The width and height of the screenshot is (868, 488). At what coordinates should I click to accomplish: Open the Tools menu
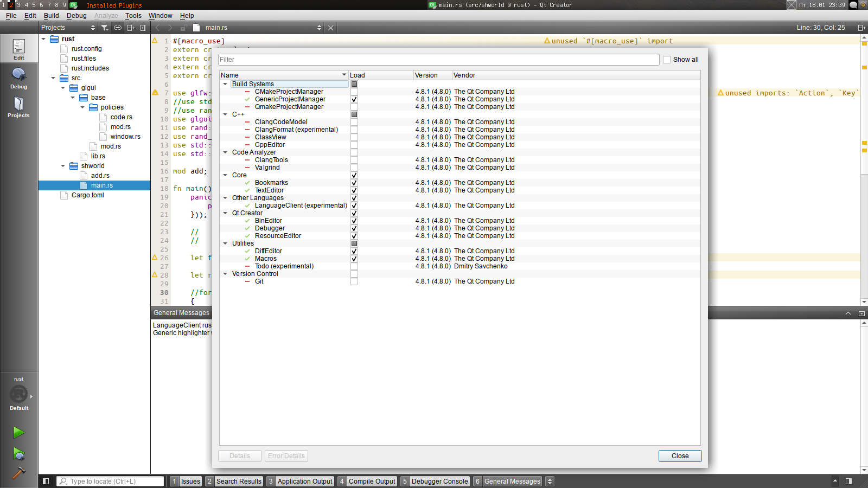(x=133, y=16)
